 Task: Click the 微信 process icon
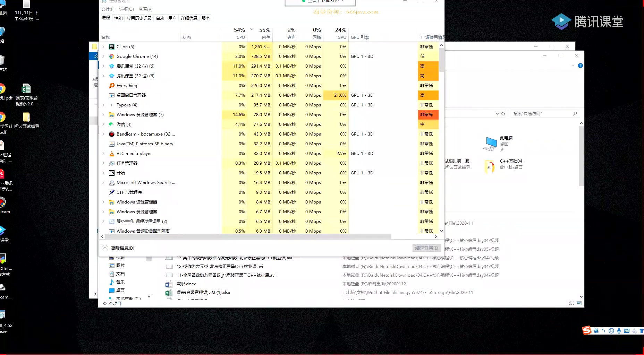point(112,124)
